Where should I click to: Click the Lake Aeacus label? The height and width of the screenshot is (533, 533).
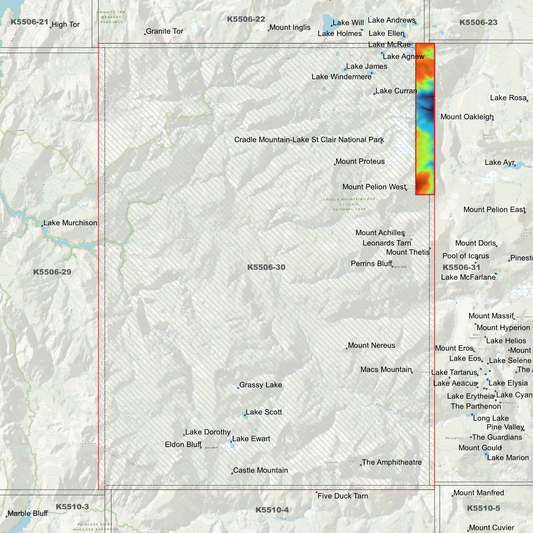(455, 383)
